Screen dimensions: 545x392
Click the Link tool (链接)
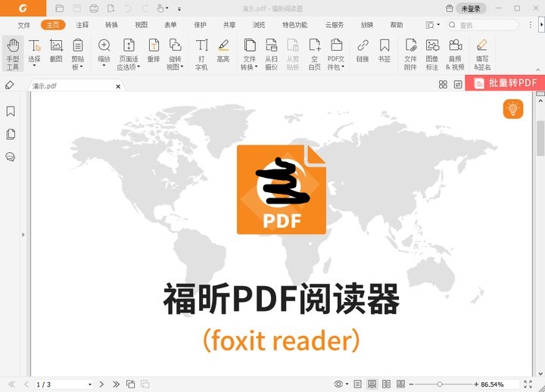[x=363, y=51]
